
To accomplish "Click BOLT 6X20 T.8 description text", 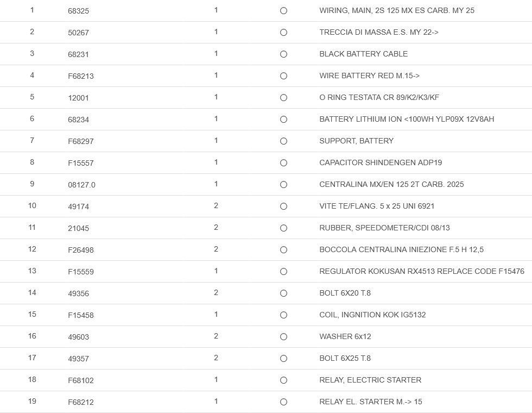I will pyautogui.click(x=345, y=293).
